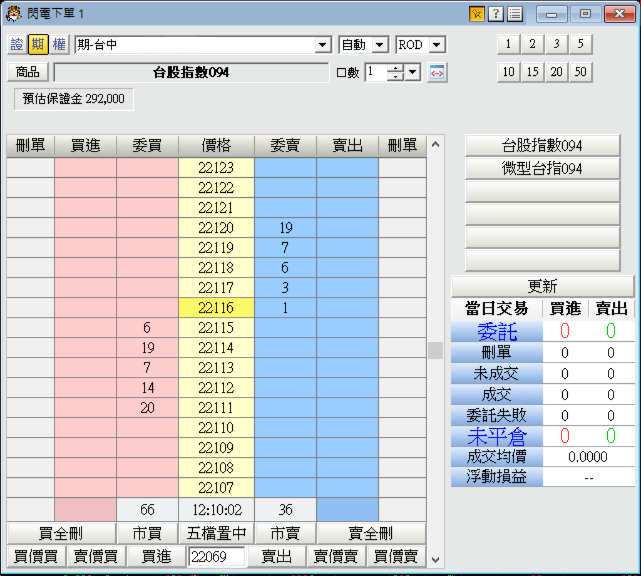Expand the 期-台中 account dropdown
Image resolution: width=641 pixels, height=576 pixels.
323,45
